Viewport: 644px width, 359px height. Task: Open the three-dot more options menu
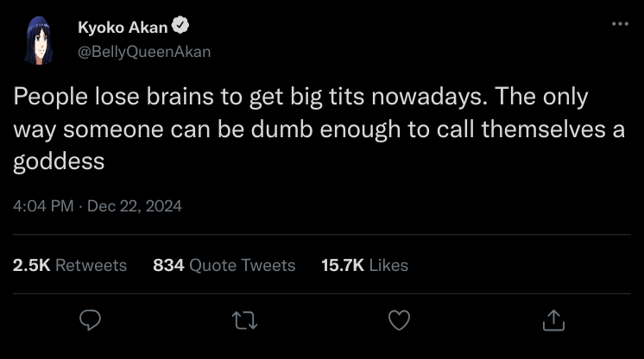(620, 23)
